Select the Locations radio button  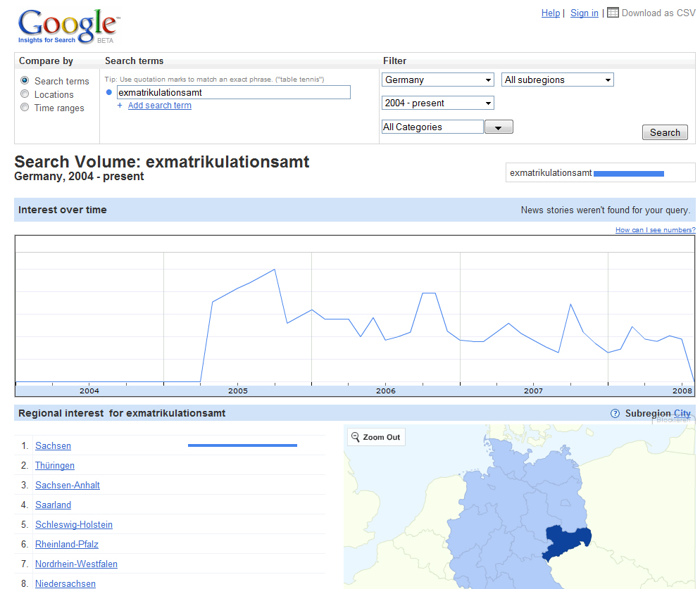[x=25, y=94]
